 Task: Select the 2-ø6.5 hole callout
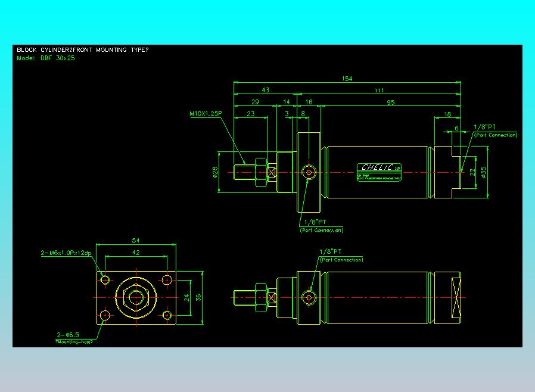point(68,335)
